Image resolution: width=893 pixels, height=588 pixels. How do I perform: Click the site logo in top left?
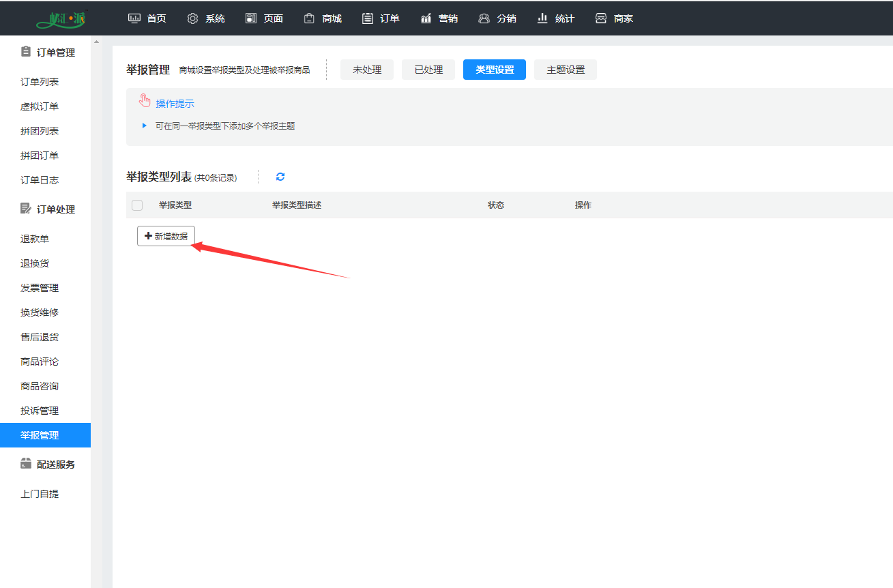pyautogui.click(x=63, y=18)
